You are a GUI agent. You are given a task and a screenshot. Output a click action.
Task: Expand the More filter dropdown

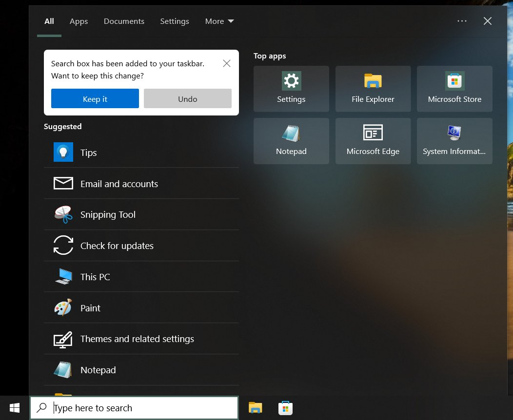[x=219, y=21]
